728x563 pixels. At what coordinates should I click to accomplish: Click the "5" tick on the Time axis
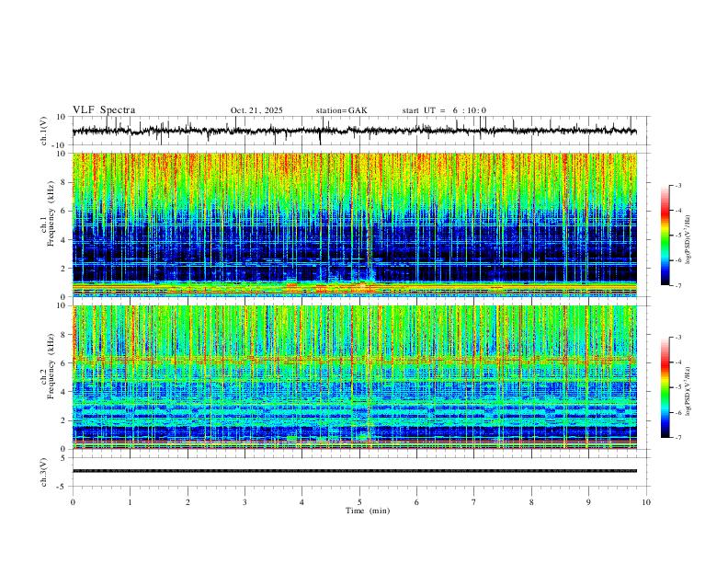click(x=359, y=502)
